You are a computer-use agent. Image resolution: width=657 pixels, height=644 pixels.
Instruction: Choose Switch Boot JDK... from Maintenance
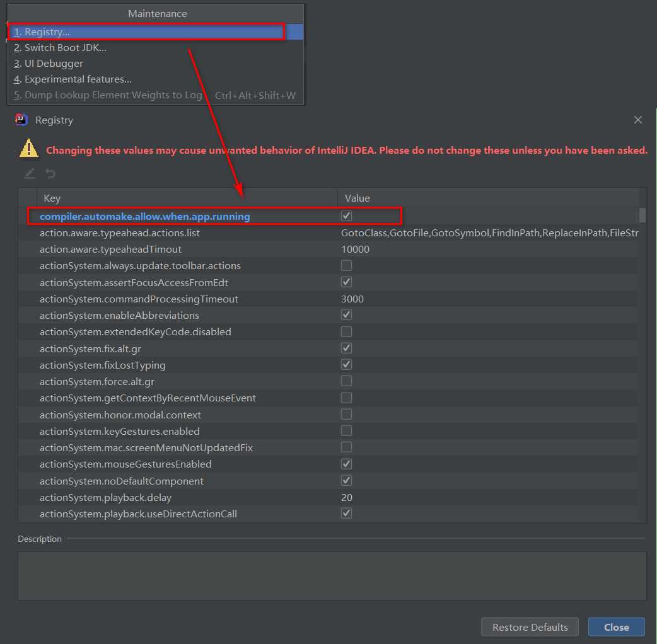(155, 48)
